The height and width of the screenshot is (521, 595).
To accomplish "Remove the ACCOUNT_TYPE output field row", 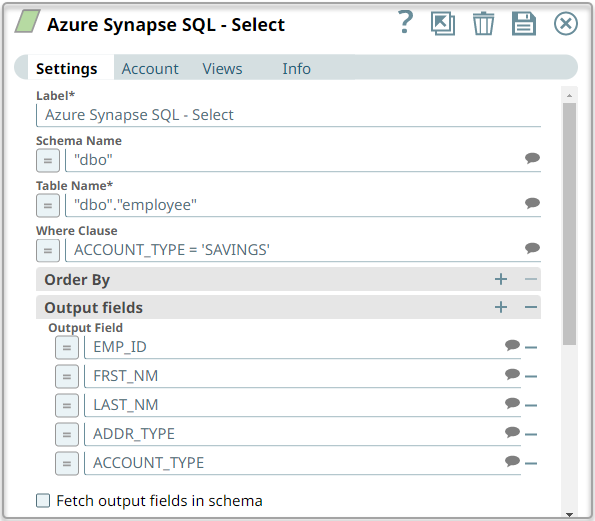I will pos(531,463).
